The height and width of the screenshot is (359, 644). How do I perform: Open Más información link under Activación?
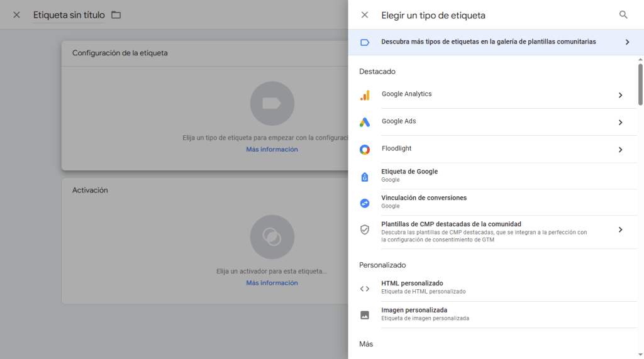pyautogui.click(x=272, y=283)
